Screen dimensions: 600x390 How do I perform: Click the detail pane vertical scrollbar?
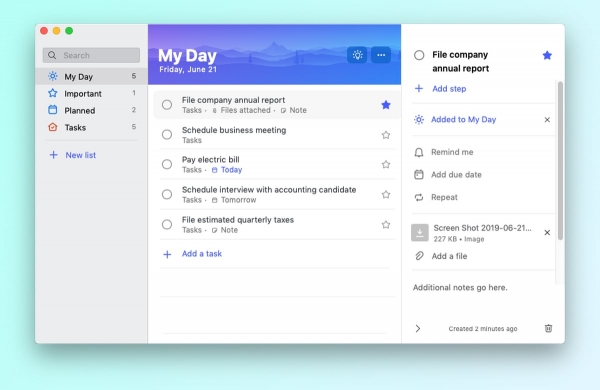[x=560, y=161]
